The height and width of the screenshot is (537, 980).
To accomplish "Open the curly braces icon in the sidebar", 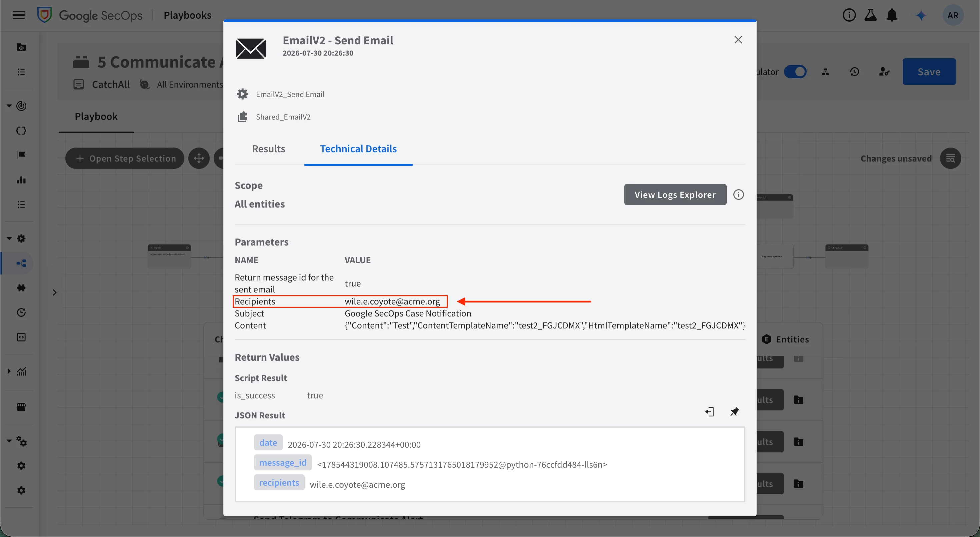I will (21, 131).
